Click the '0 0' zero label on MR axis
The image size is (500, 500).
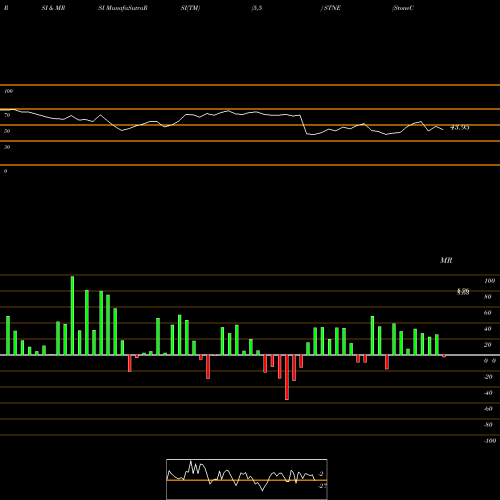coord(490,361)
